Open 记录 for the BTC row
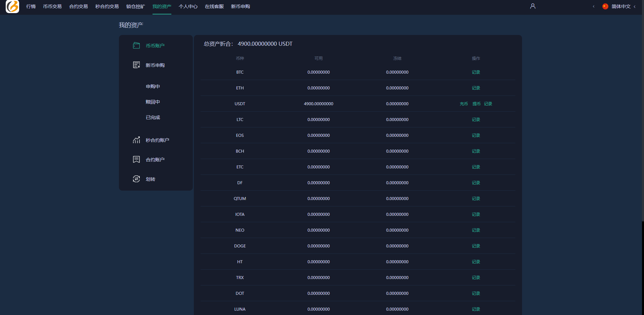Image resolution: width=644 pixels, height=315 pixels. [476, 72]
